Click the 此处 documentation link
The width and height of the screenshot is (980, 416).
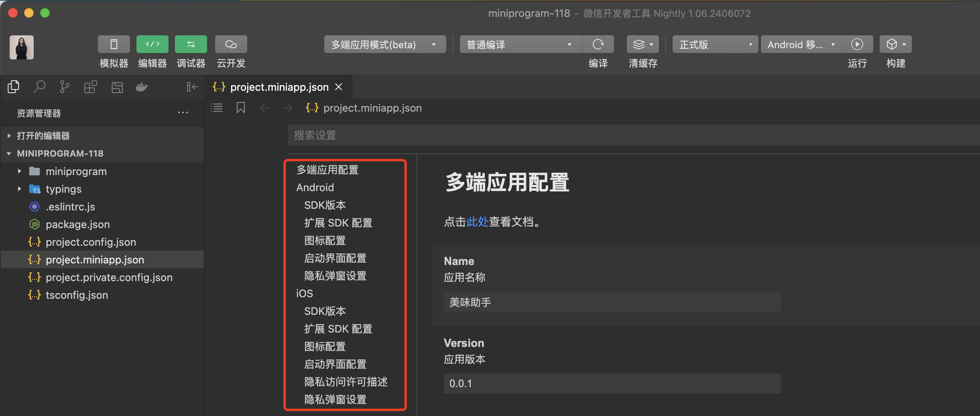click(x=477, y=222)
